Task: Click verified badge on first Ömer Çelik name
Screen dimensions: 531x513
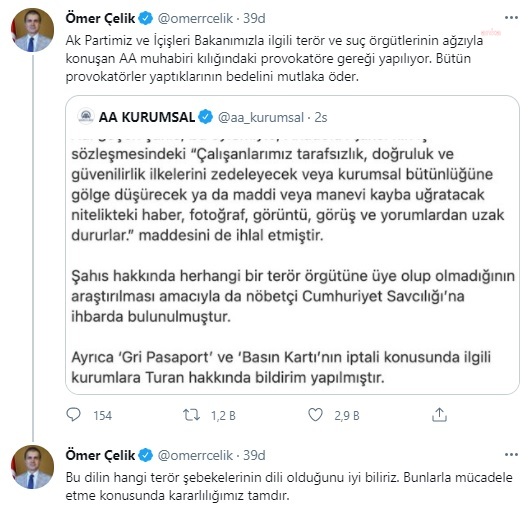Action: 146,18
